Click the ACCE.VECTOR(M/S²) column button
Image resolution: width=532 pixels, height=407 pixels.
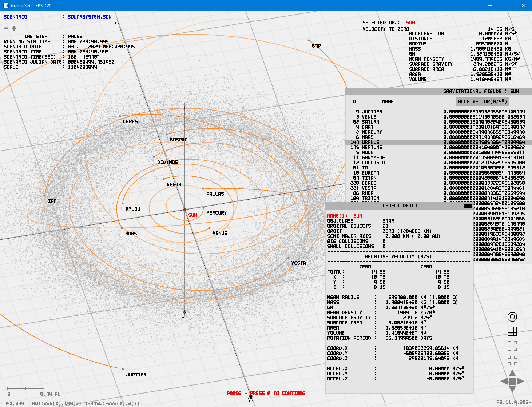coord(482,101)
